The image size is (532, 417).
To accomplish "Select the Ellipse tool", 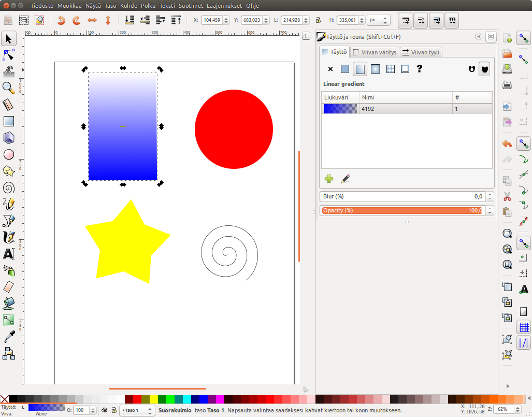I will click(8, 154).
